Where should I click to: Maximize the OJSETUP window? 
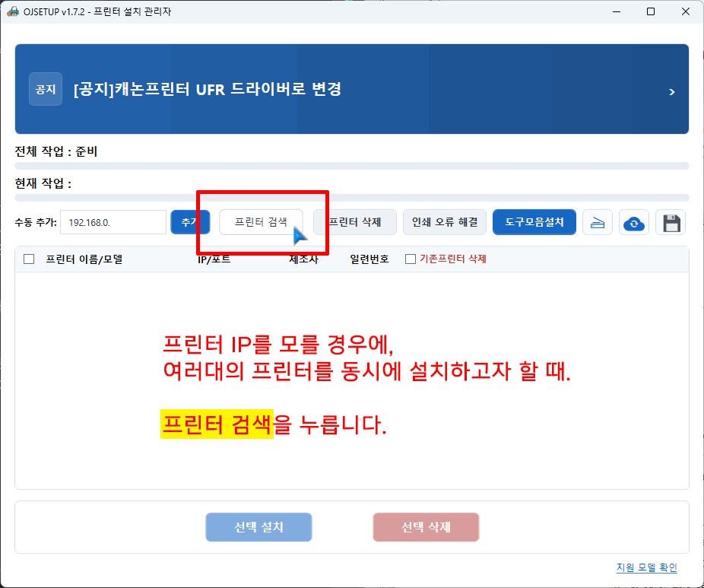click(x=651, y=11)
